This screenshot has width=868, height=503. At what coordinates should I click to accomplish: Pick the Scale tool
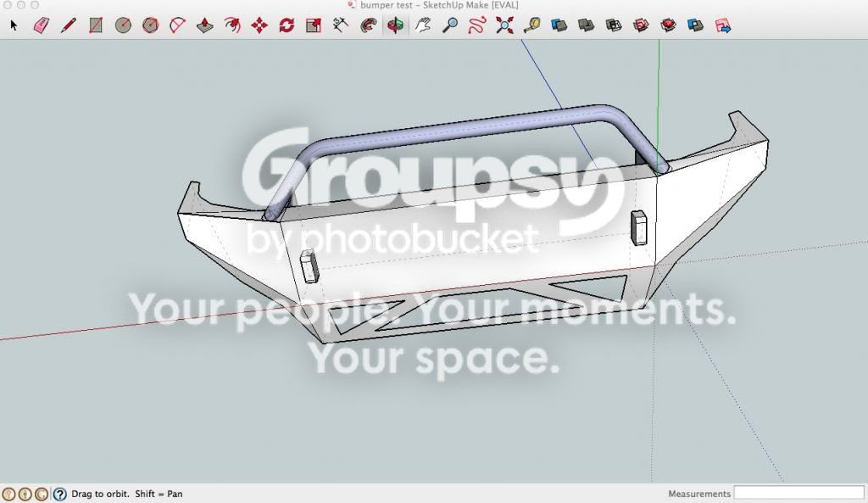point(314,25)
